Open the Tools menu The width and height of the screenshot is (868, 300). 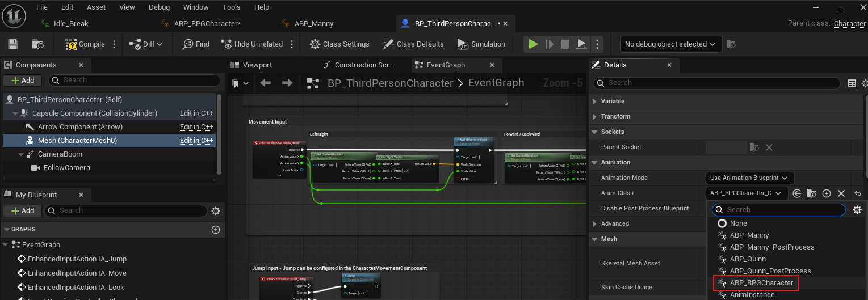232,7
